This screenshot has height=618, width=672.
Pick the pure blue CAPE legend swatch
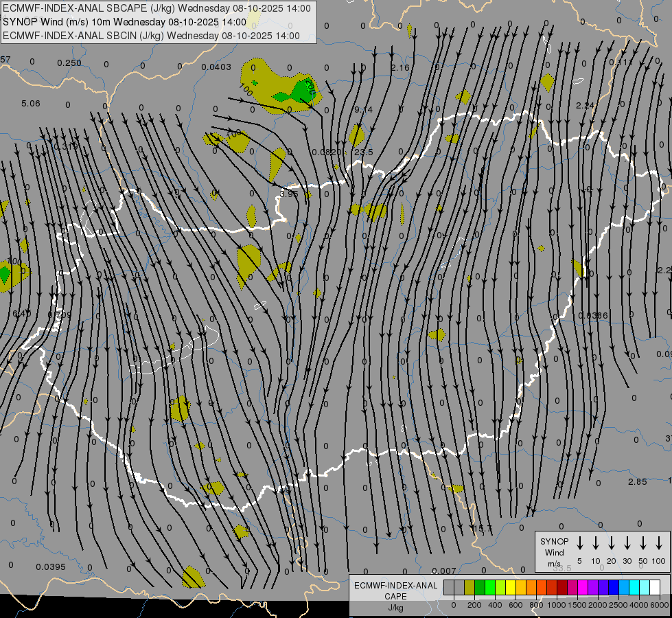coord(614,588)
